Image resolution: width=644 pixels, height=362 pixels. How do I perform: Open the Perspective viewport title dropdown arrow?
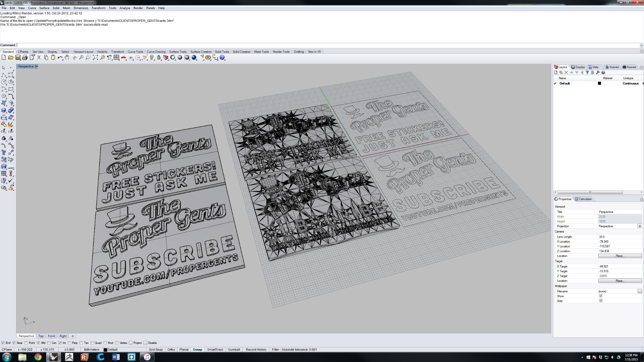point(37,66)
